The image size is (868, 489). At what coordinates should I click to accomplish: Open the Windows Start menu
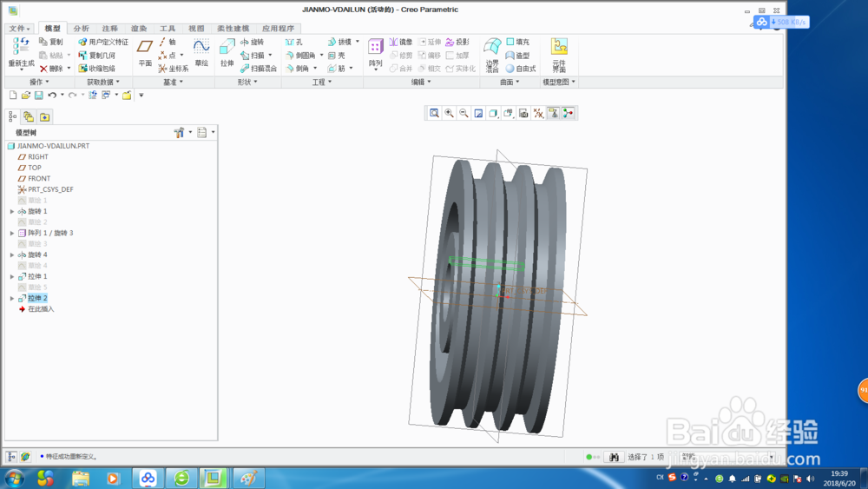[15, 478]
